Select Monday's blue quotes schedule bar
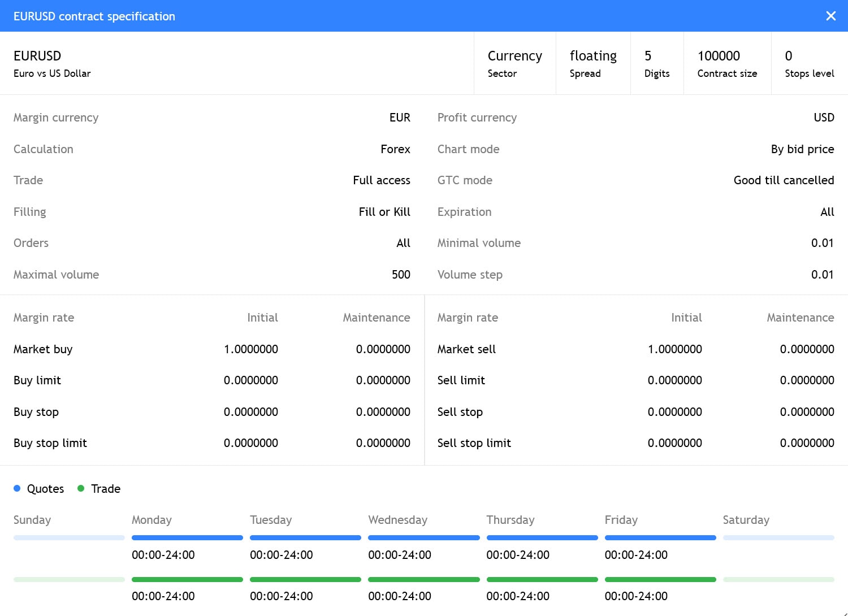This screenshot has width=848, height=616. 187,537
